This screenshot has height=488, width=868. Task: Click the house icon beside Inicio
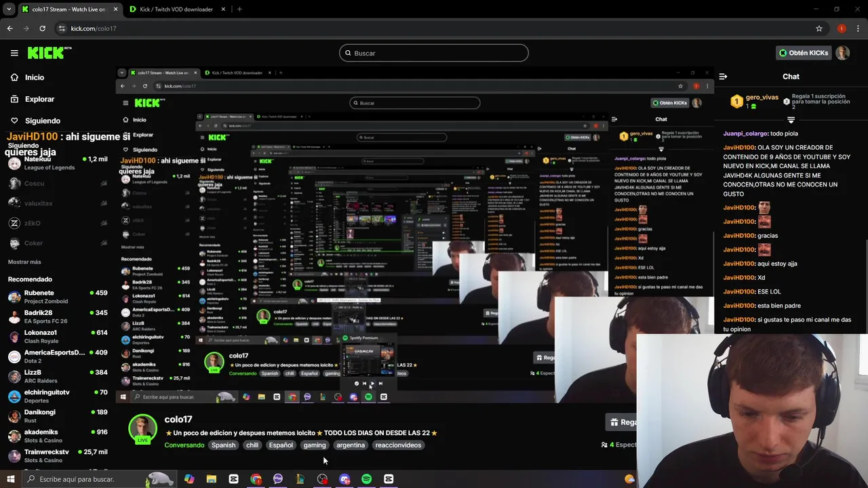14,77
